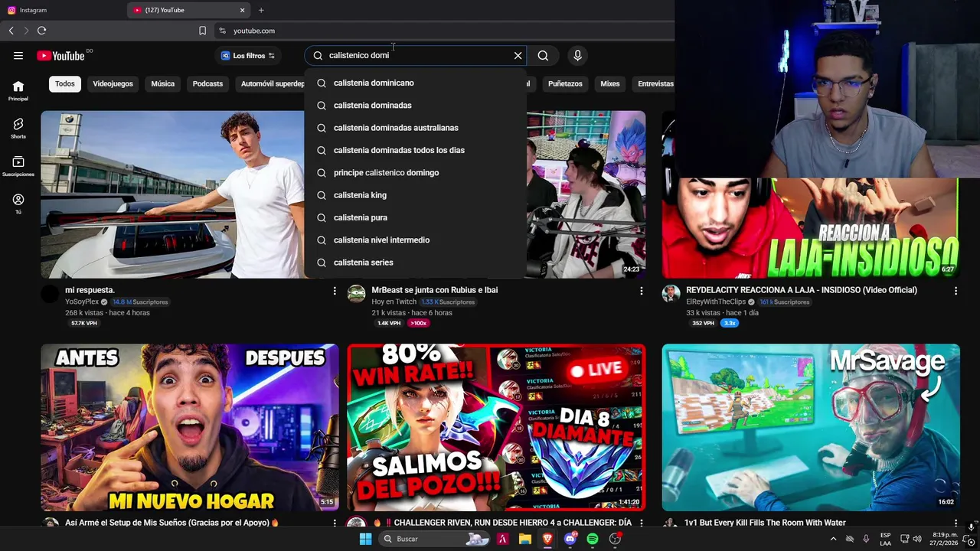Choose "calistenia series" suggestion
Screen dimensions: 980x551
pos(416,262)
